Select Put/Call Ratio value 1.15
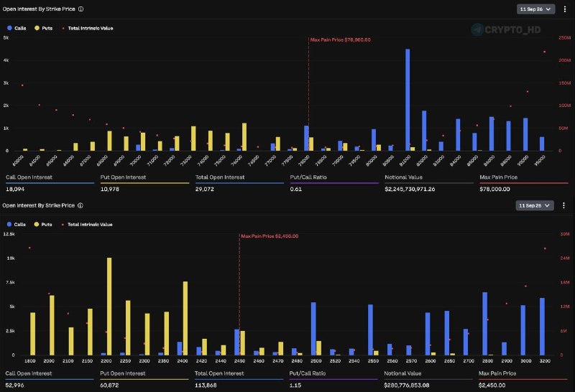Image resolution: width=575 pixels, height=392 pixels. (295, 386)
